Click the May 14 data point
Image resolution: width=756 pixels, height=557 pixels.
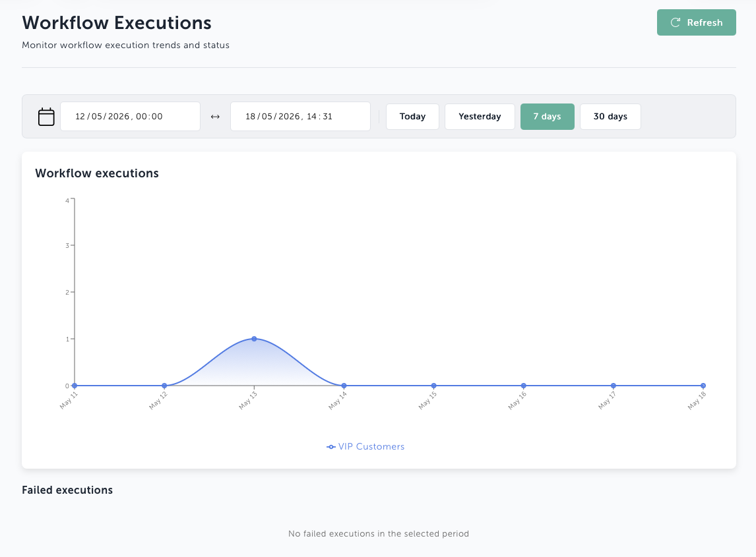[344, 386]
